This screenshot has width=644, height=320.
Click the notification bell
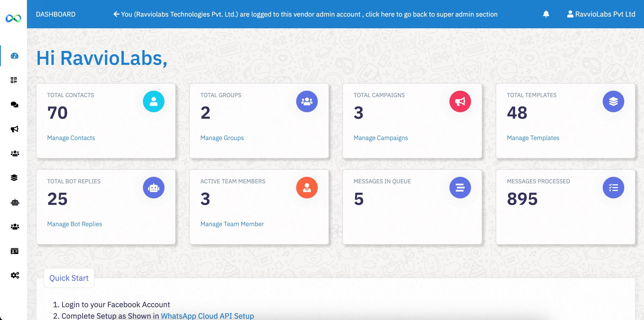pos(546,14)
